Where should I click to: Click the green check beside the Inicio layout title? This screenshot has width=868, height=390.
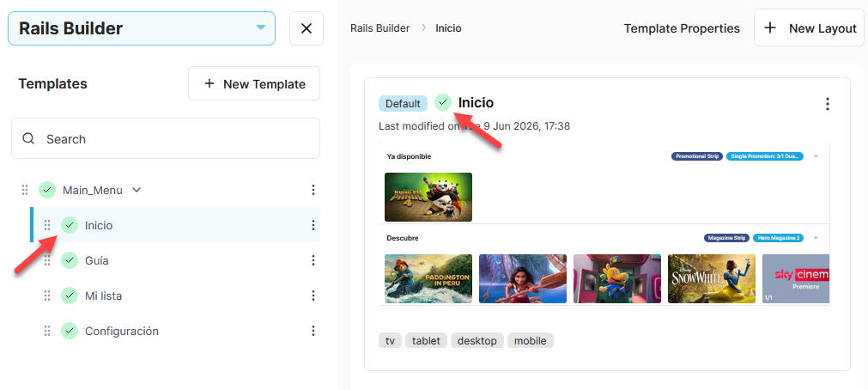coord(443,102)
